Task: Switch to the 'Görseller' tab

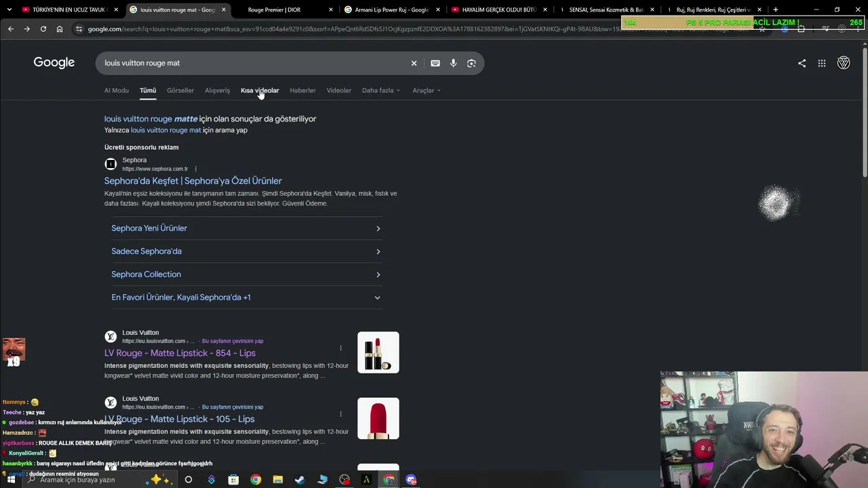Action: [x=180, y=90]
